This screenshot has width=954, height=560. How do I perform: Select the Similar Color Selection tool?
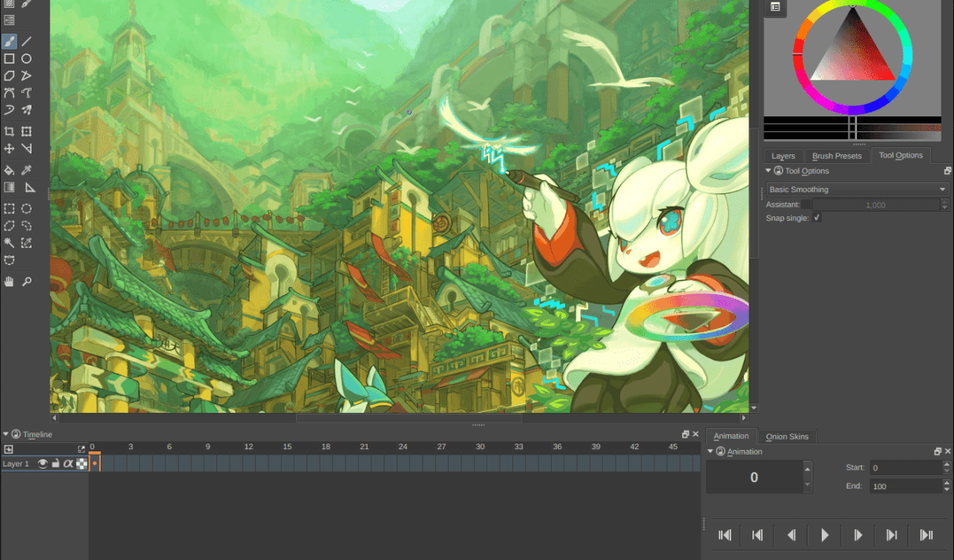point(27,243)
